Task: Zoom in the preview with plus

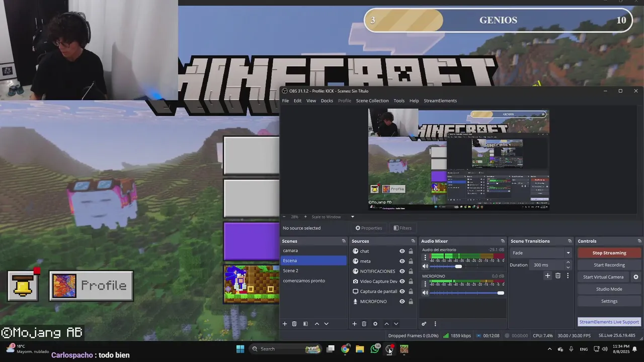Action: [x=305, y=217]
